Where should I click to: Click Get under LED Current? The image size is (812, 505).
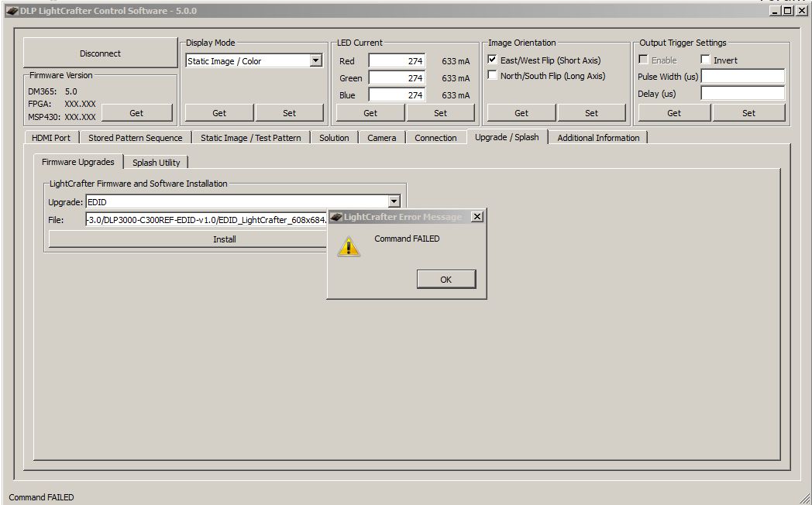click(x=370, y=113)
